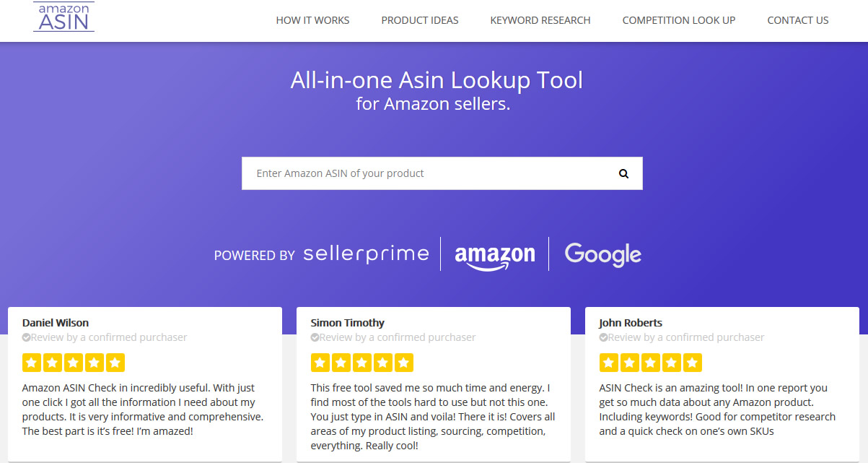The image size is (868, 463).
Task: Click the Amazon ASIN logo
Action: [63, 17]
